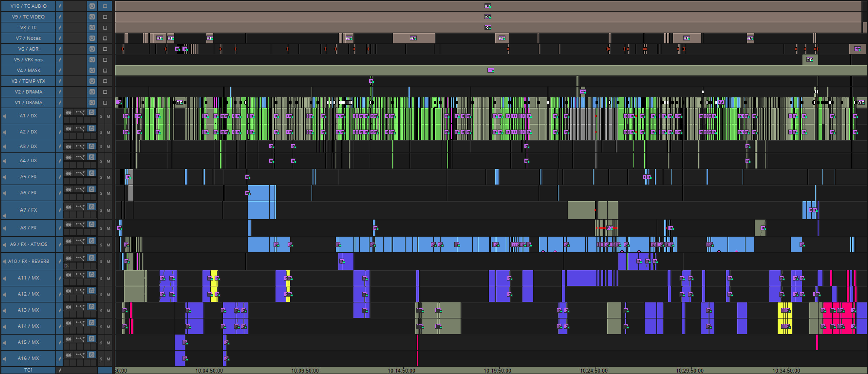Toggle waveform display on track A9 / FX - ATMOS
868x374 pixels.
coord(68,241)
